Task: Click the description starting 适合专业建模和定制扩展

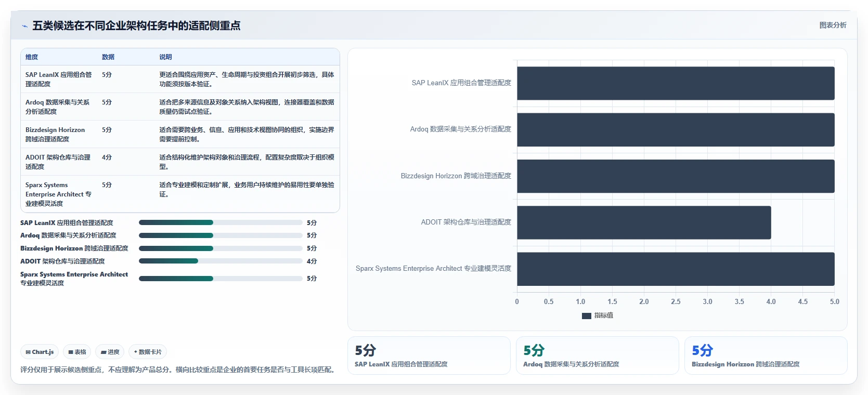Action: [x=247, y=189]
